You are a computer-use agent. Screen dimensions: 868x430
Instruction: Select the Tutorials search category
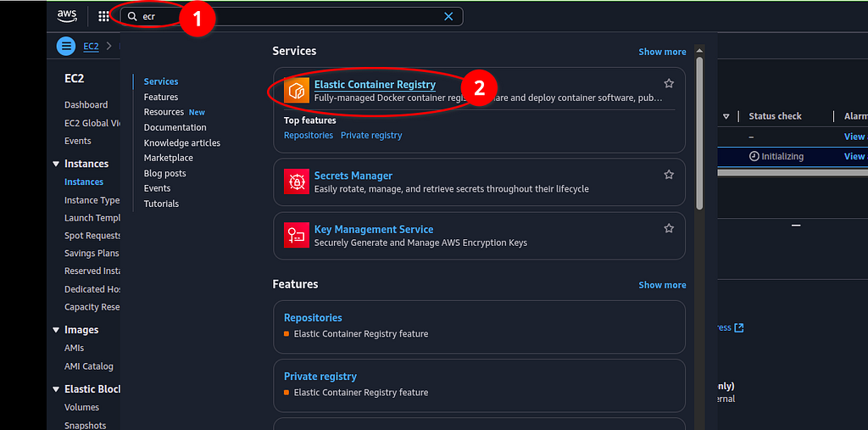coord(161,204)
